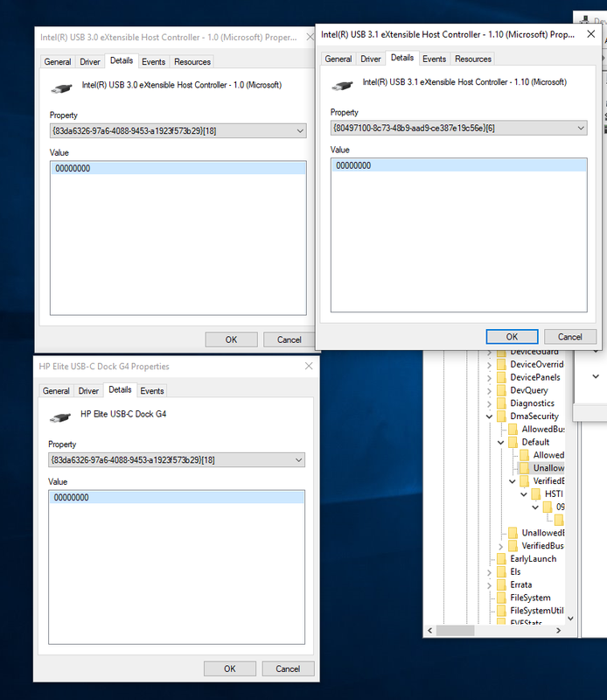Expand the Errata registry key
607x700 pixels.
(x=489, y=584)
